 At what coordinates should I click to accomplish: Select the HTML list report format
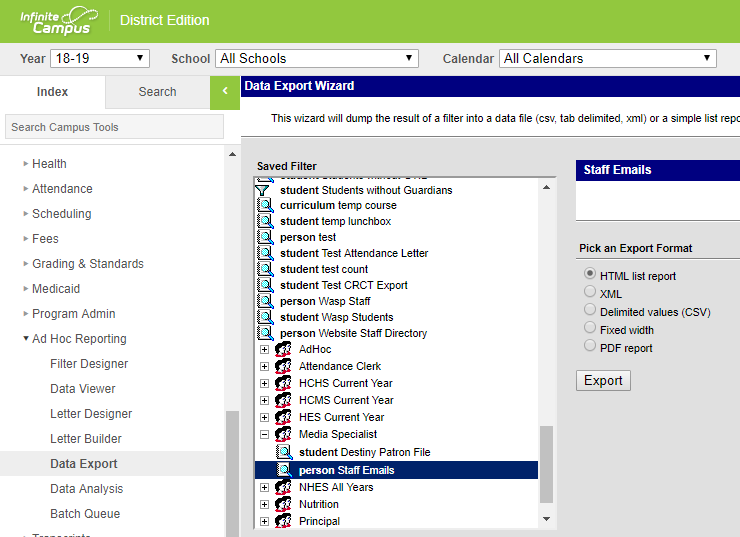(x=590, y=274)
